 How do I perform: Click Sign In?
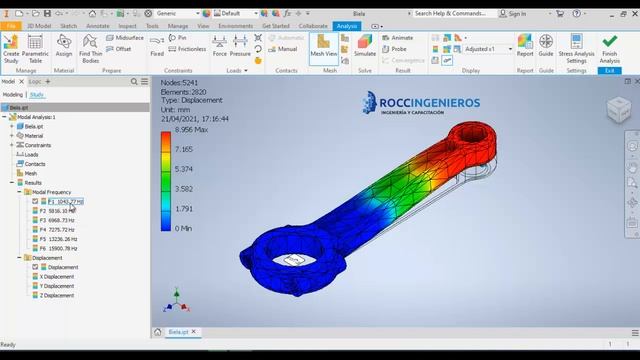pos(513,13)
